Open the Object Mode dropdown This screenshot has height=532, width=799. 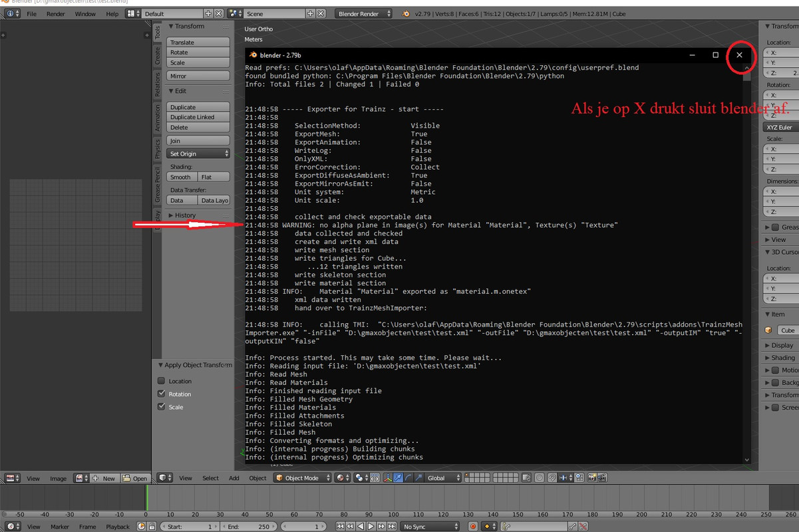pos(302,477)
